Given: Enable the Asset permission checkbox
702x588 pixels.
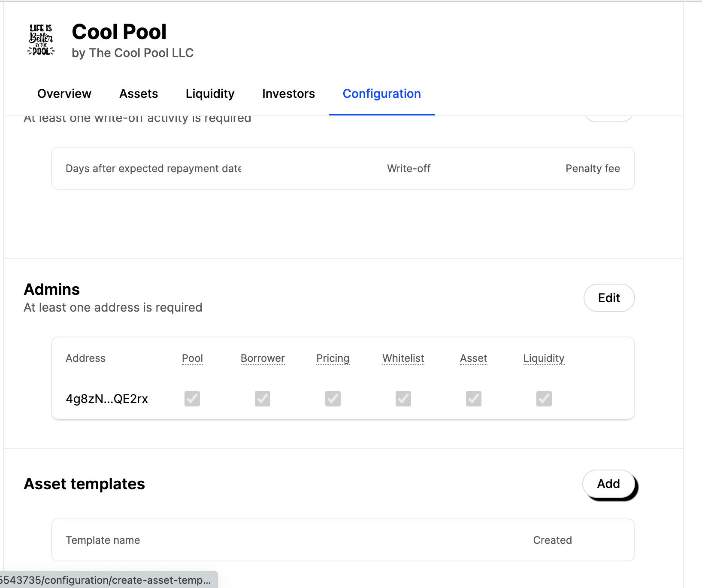Looking at the screenshot, I should 473,398.
